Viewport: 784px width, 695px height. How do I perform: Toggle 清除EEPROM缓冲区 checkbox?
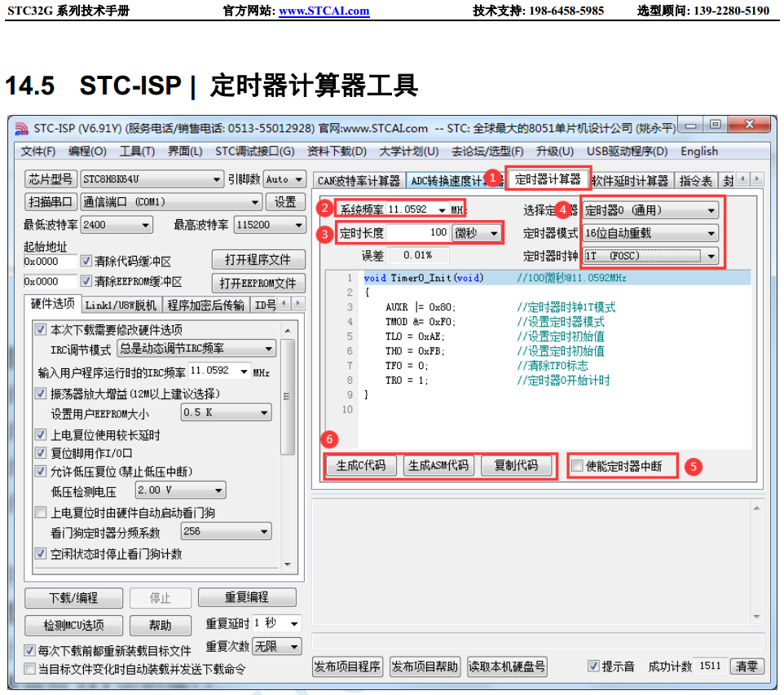coord(86,281)
